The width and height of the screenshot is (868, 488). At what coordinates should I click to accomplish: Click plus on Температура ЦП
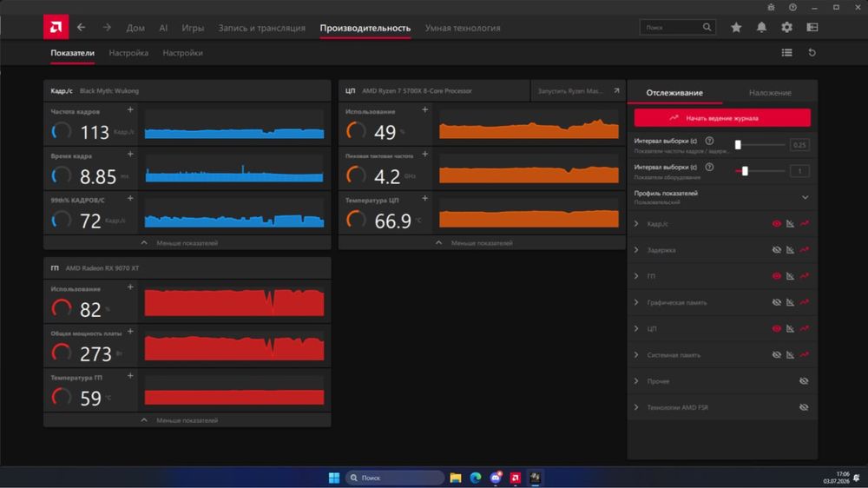[424, 198]
